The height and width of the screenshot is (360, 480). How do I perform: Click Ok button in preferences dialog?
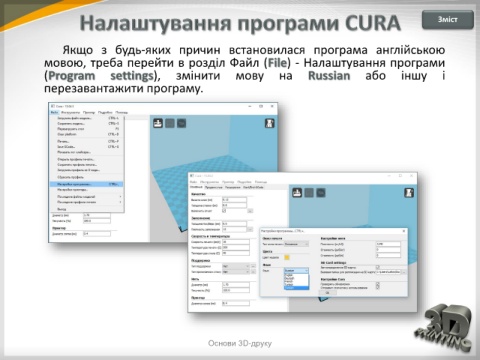point(327,293)
